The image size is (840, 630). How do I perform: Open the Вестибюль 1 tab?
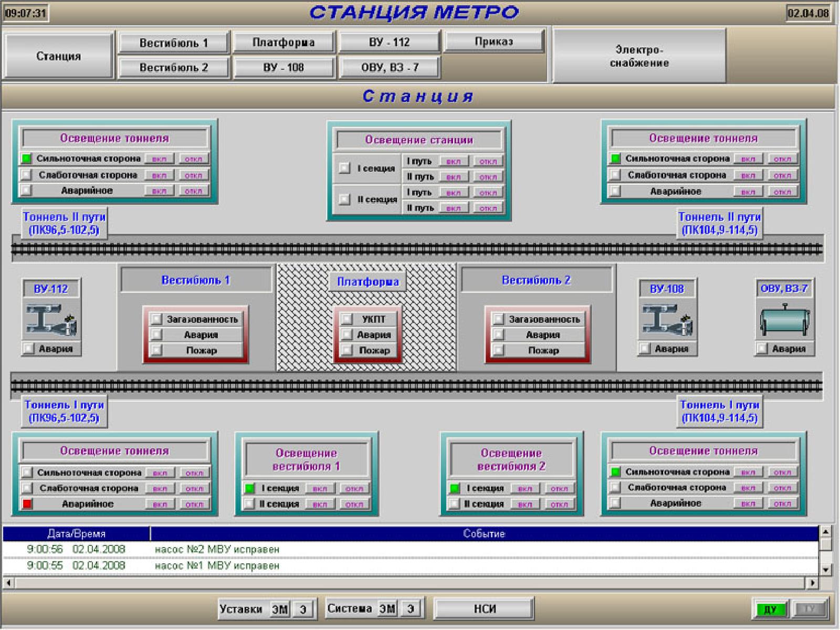[x=174, y=43]
